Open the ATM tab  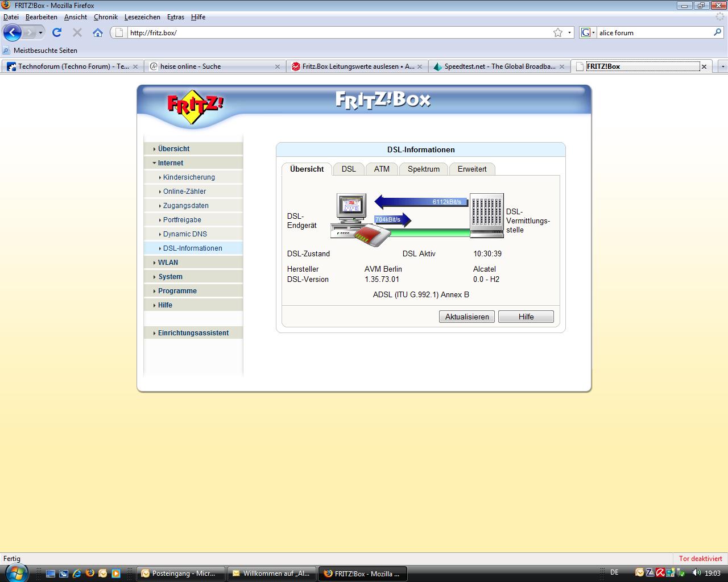tap(382, 169)
